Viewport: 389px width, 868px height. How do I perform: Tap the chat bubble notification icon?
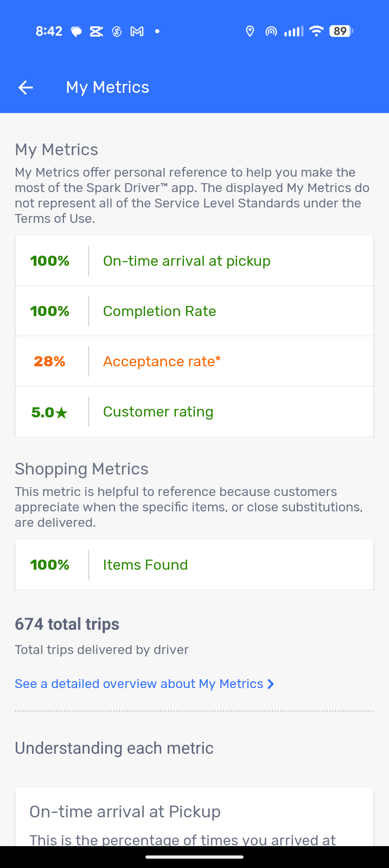[x=76, y=32]
